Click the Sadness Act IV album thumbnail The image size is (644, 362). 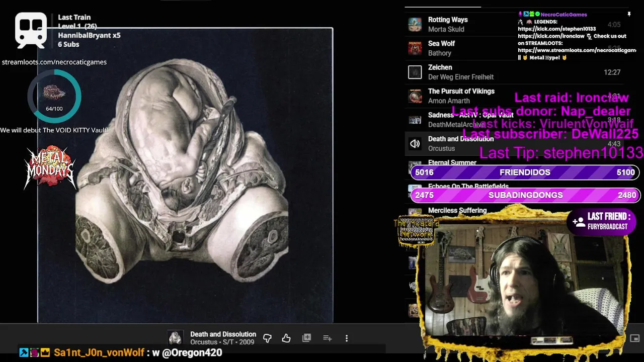point(415,120)
